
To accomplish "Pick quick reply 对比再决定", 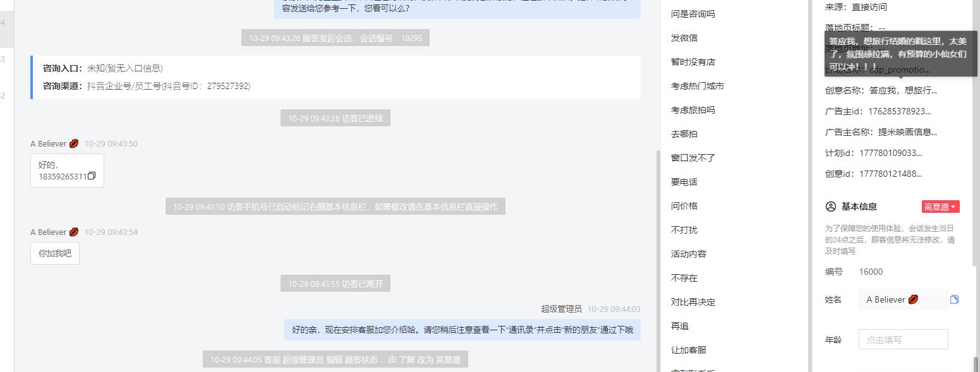I will click(693, 302).
